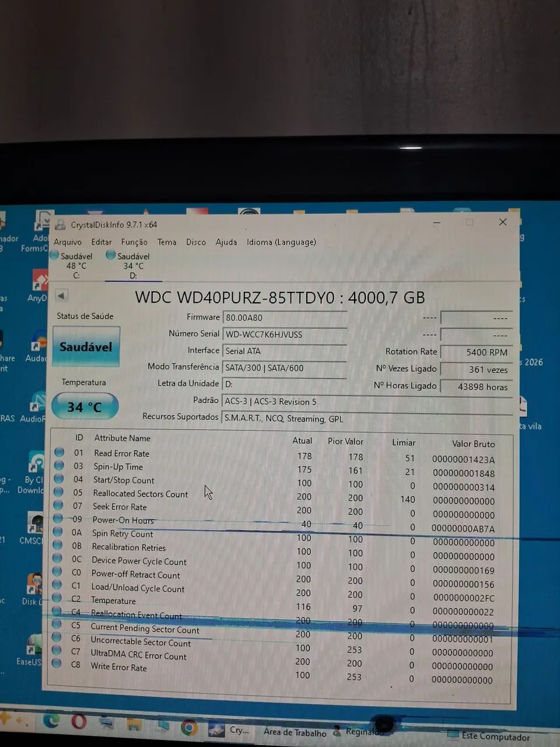This screenshot has height=747, width=560.
Task: Click the Atual column header
Action: click(302, 441)
